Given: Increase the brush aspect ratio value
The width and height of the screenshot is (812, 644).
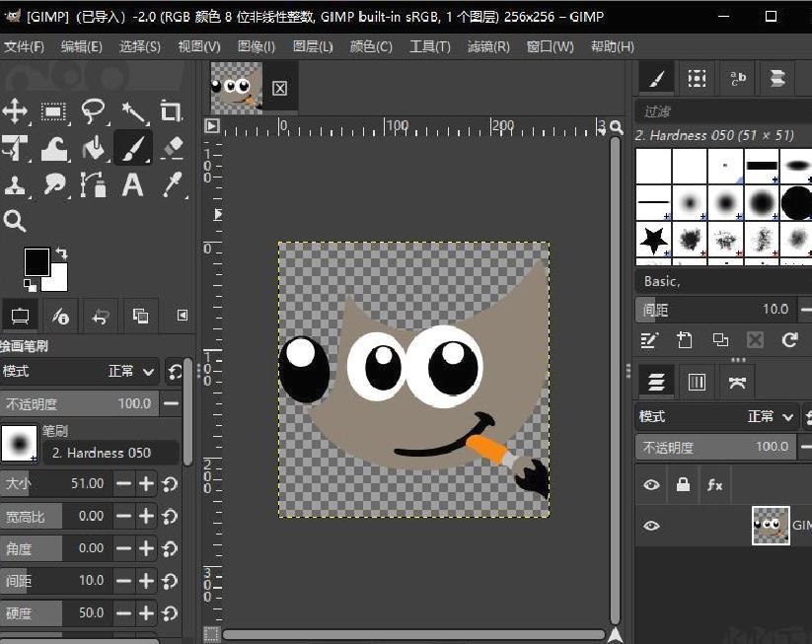Looking at the screenshot, I should click(147, 516).
